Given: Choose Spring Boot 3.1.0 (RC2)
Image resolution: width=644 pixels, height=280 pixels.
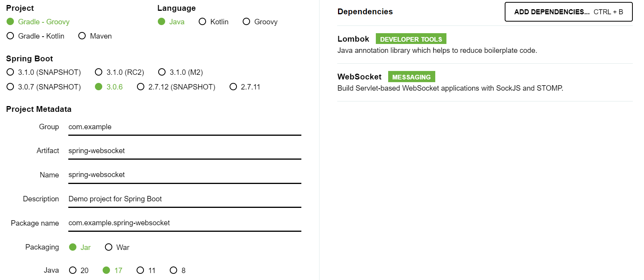Looking at the screenshot, I should pos(120,72).
